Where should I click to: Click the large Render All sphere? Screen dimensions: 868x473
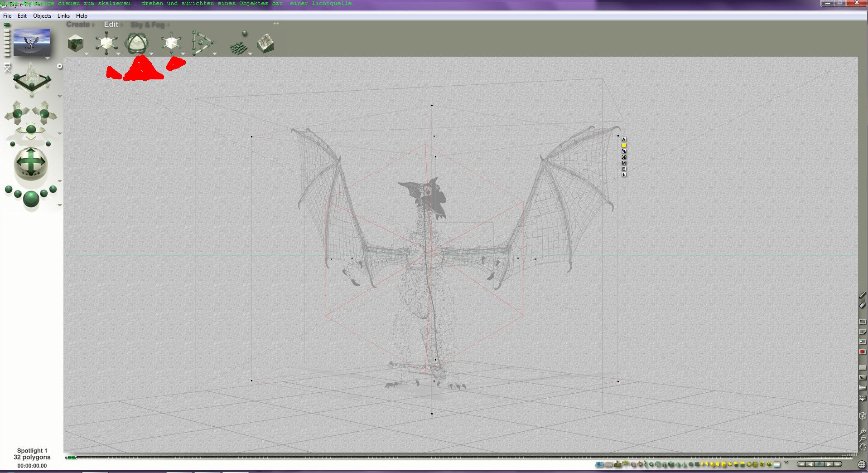[31, 199]
